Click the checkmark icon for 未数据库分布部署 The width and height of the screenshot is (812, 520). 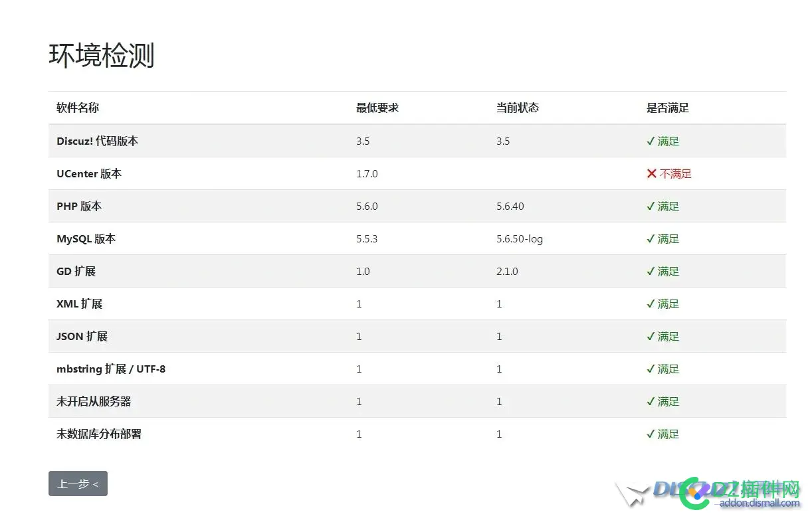point(651,434)
